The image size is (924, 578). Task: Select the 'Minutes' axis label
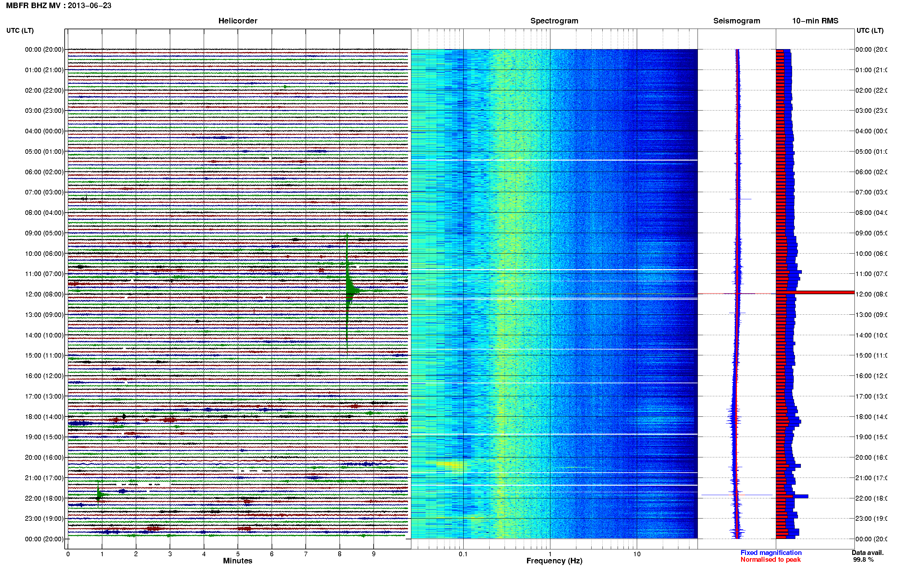tap(237, 560)
